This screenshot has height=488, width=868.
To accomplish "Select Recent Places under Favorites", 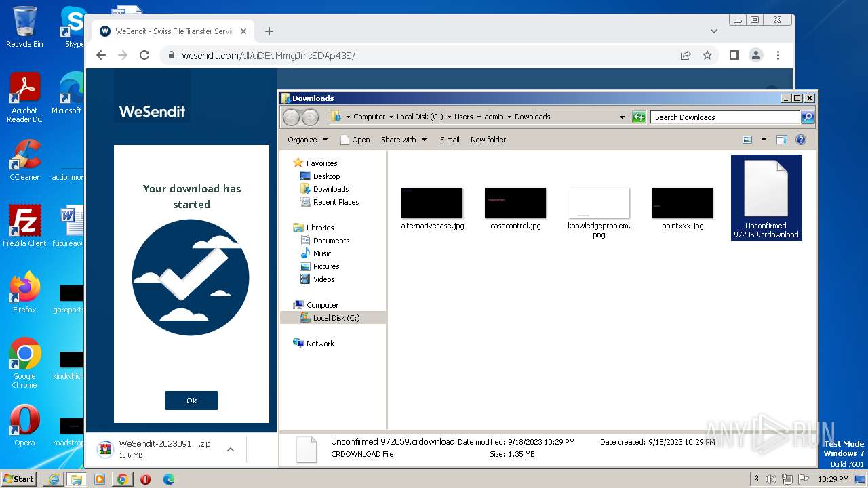I will pyautogui.click(x=336, y=202).
